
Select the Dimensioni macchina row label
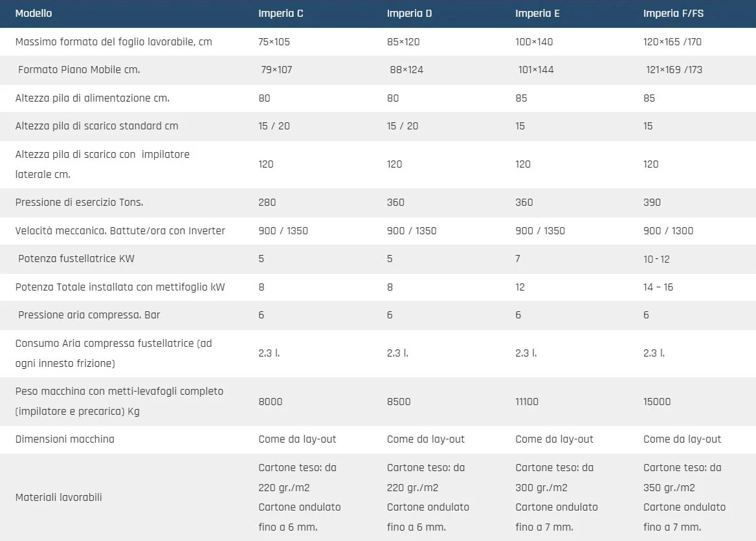(x=65, y=439)
